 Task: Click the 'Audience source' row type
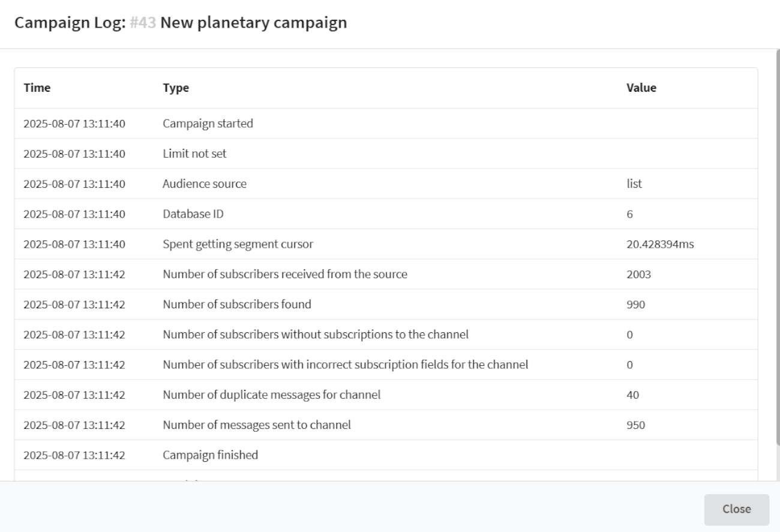[x=204, y=184]
